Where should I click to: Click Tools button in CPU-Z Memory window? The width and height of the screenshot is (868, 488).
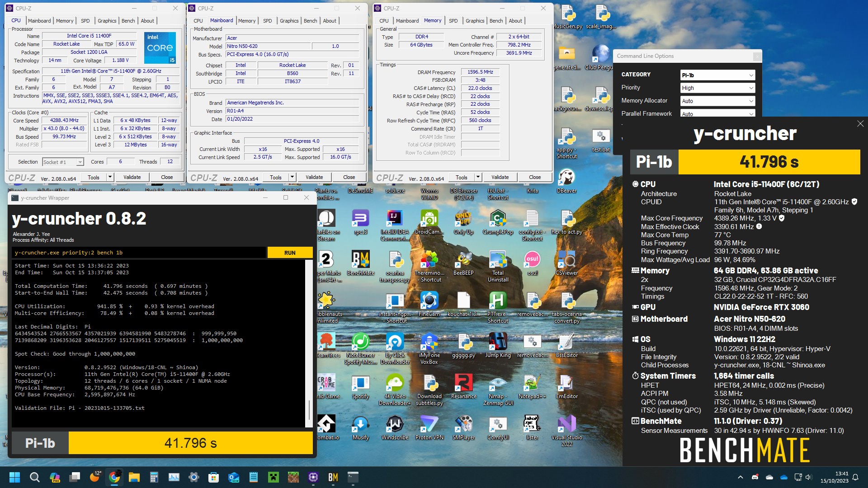tap(462, 177)
